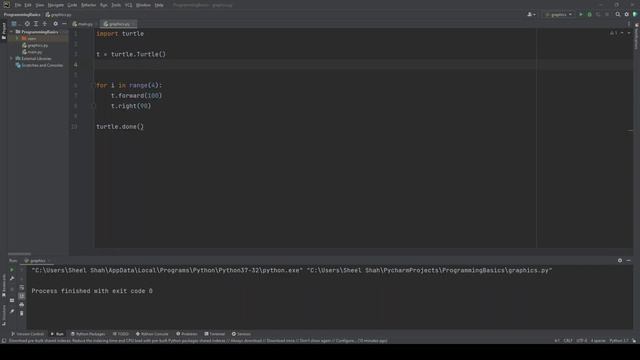The width and height of the screenshot is (640, 360).
Task: Open the Tools menu
Action: [x=116, y=5]
